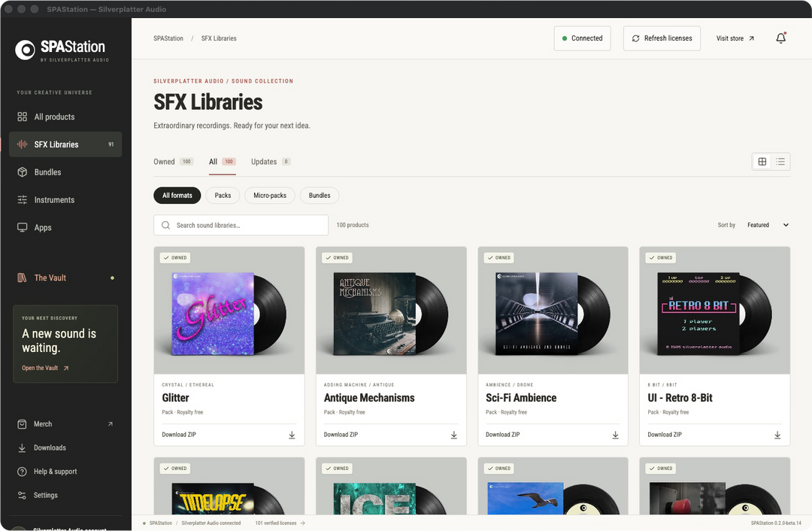Click the Glitter product title

coord(175,398)
